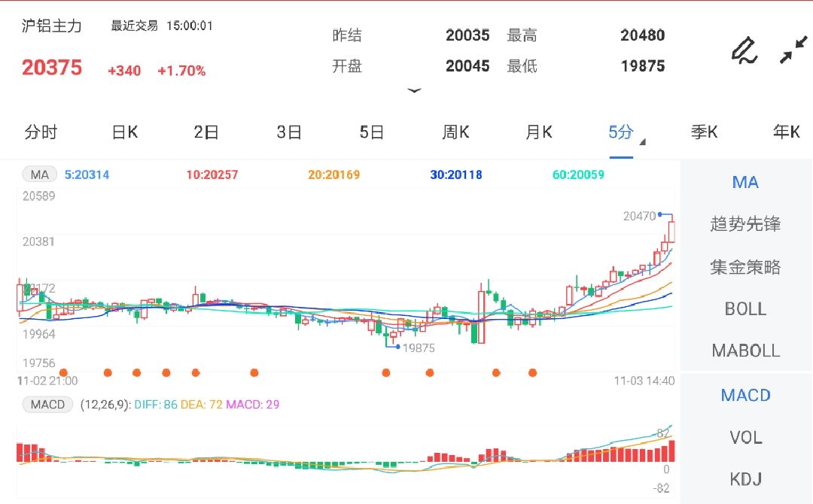Click the 昨结 value 20035
This screenshot has height=504, width=813.
467,35
